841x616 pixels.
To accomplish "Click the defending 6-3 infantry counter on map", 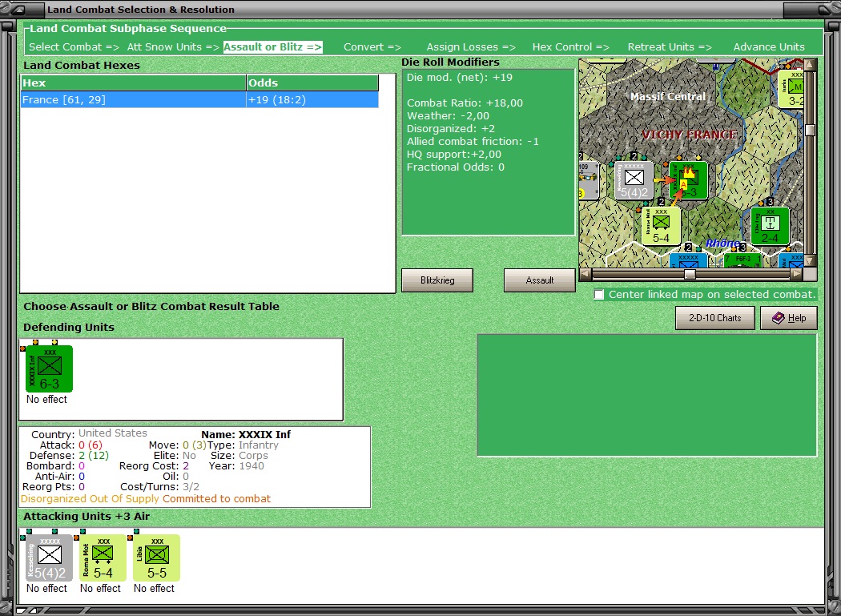I will click(x=688, y=180).
